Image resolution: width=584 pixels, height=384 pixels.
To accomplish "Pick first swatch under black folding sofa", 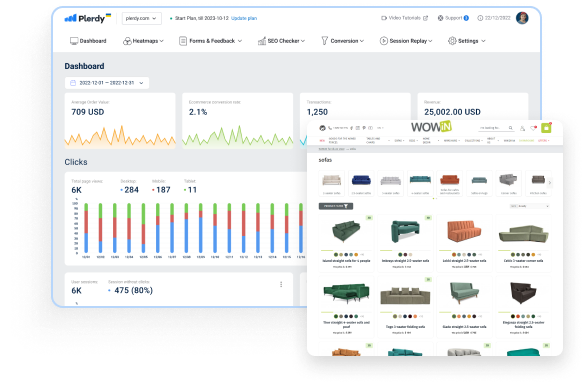I will 512,316.
